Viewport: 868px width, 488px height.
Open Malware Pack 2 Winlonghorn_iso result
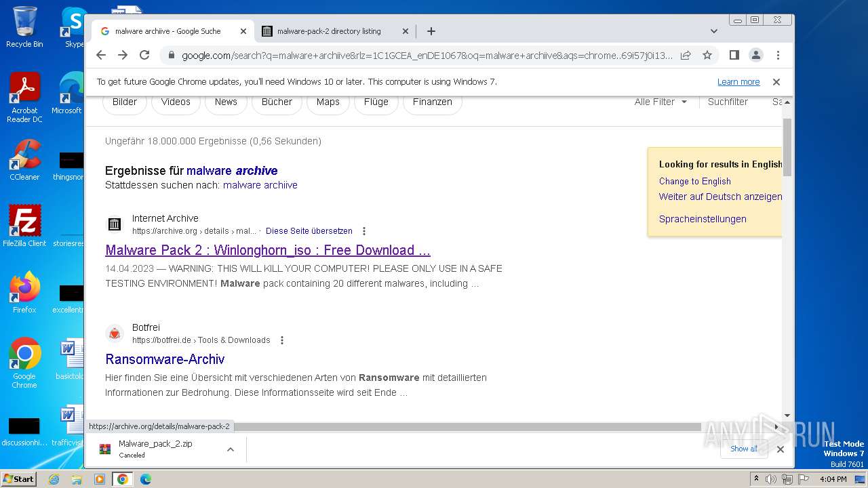tap(268, 250)
